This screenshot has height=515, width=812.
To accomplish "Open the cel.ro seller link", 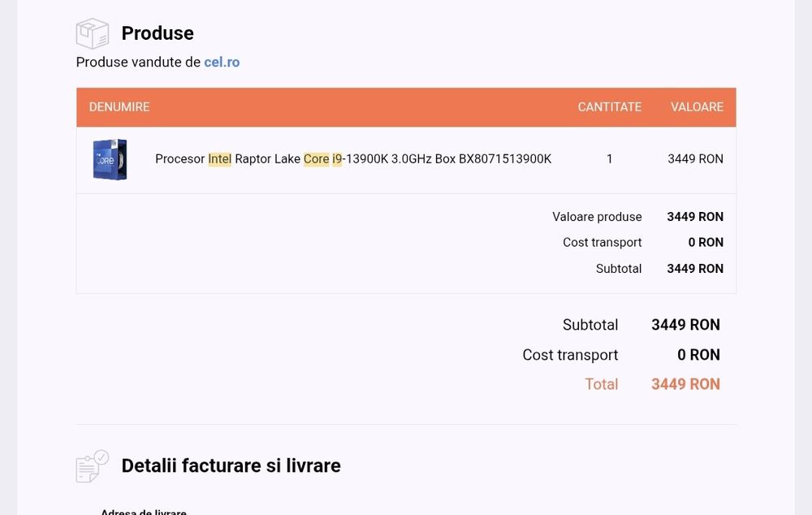I will (x=222, y=63).
